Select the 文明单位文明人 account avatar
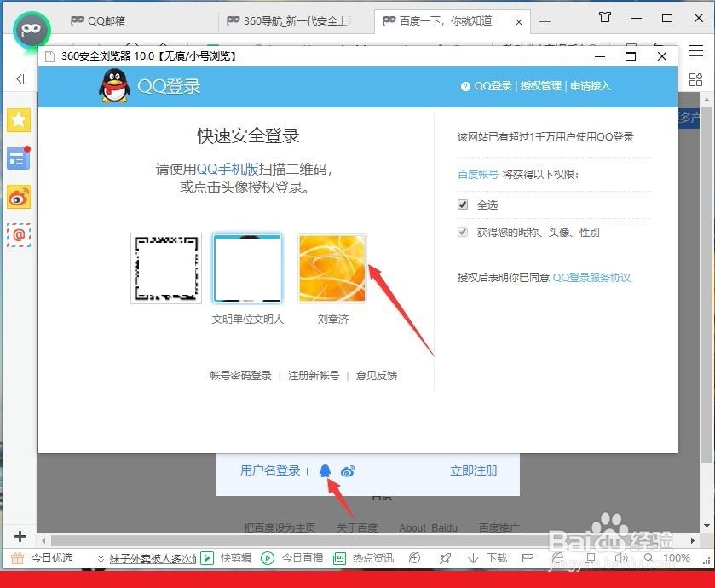Viewport: 715px width, 588px height. (248, 268)
